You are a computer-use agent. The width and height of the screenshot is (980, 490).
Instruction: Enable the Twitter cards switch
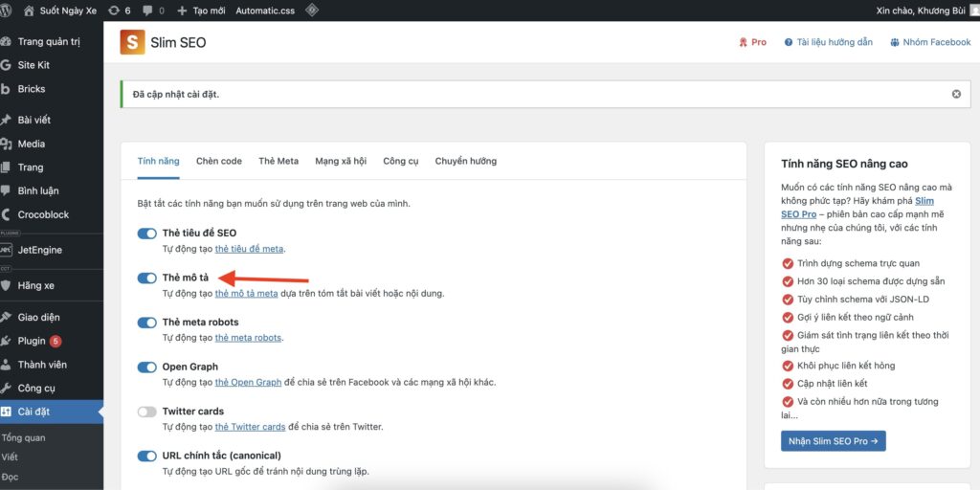(x=146, y=412)
